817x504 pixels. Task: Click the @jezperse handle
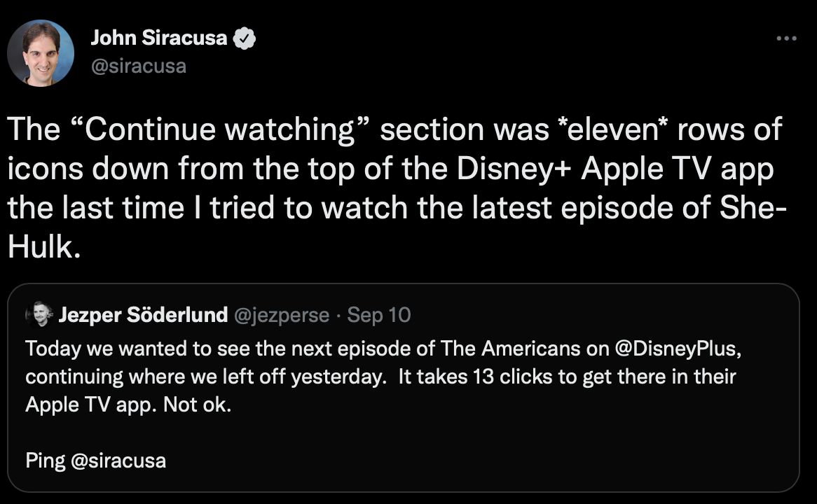[x=282, y=315]
